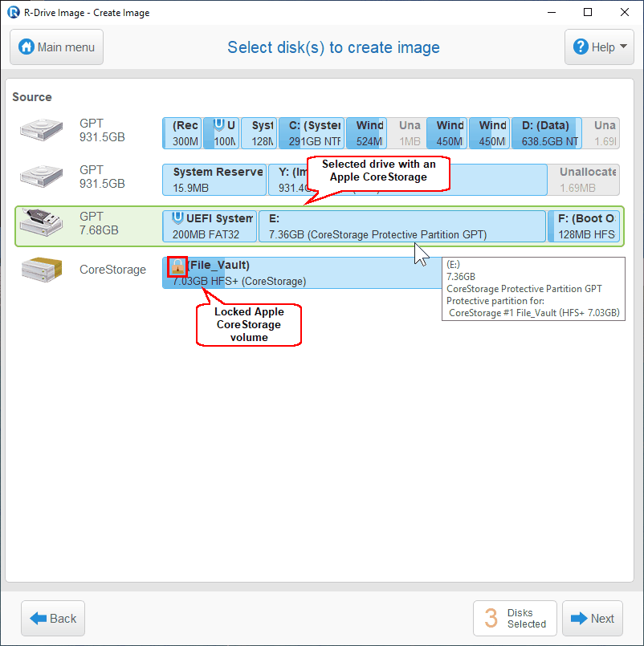Image resolution: width=644 pixels, height=646 pixels.
Task: Proceed with the Next button
Action: tap(593, 618)
